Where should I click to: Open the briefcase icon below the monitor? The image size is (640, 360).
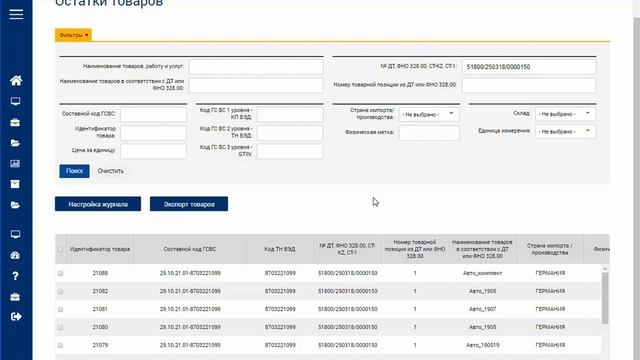pyautogui.click(x=15, y=122)
